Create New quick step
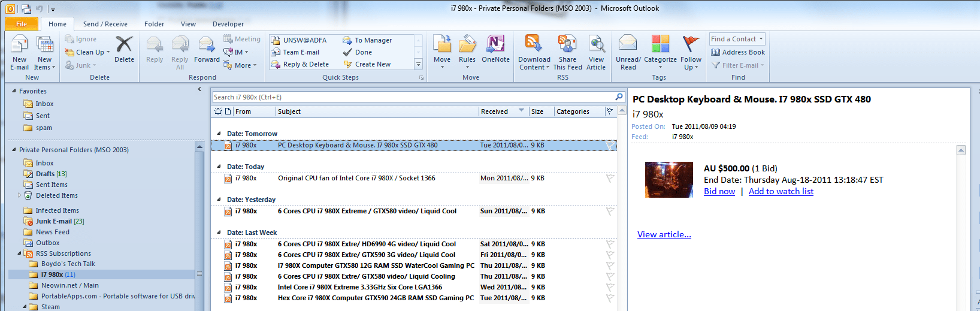The height and width of the screenshot is (311, 980). (x=367, y=64)
